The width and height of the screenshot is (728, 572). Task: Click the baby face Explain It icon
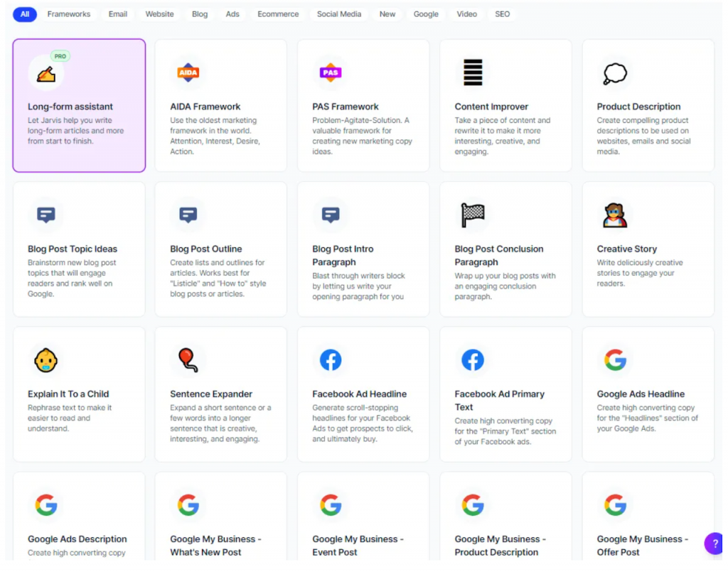[46, 360]
